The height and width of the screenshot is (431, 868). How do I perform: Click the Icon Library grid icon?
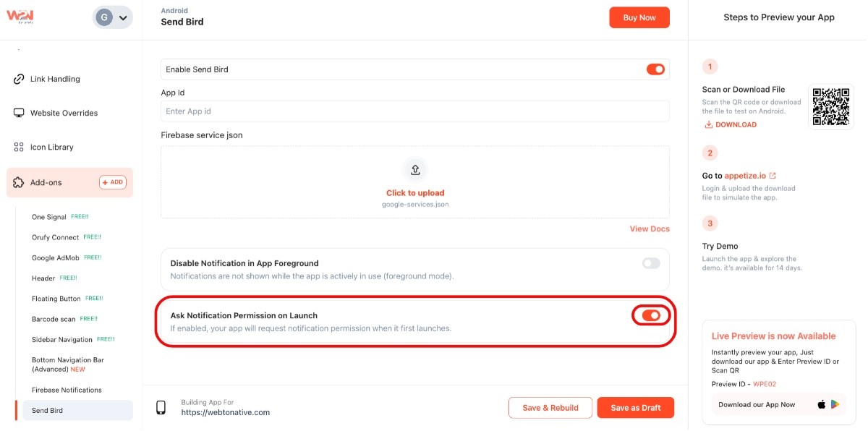(x=19, y=147)
